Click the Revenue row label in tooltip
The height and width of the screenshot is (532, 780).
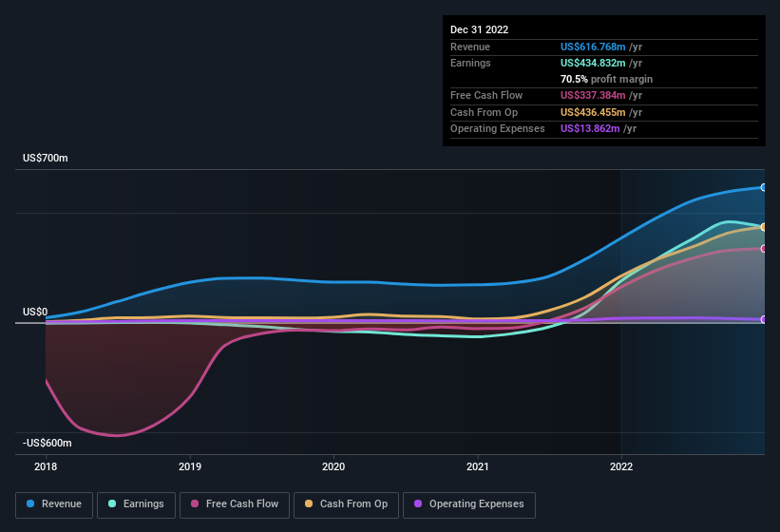tap(470, 47)
